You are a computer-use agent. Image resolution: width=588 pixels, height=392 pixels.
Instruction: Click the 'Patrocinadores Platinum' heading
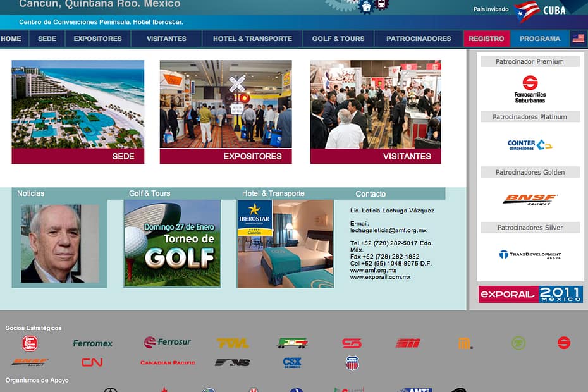point(530,117)
